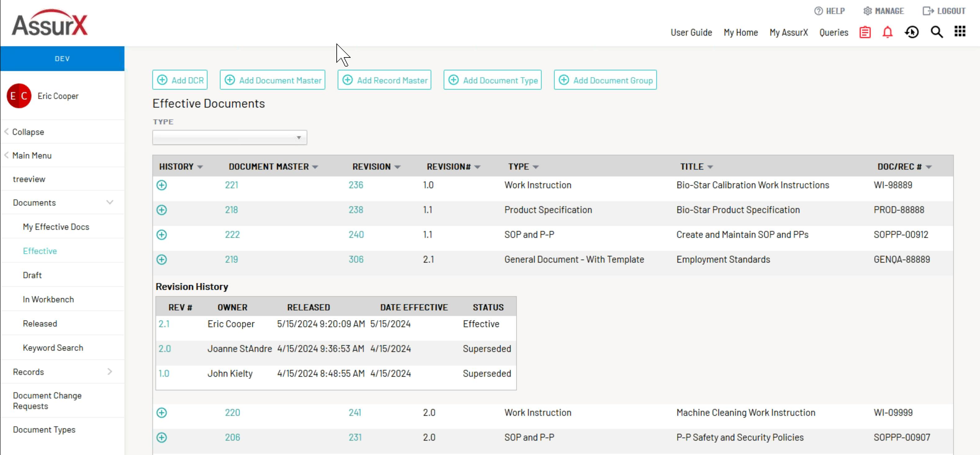Open the TYPE filter dropdown
The image size is (980, 455).
(229, 138)
